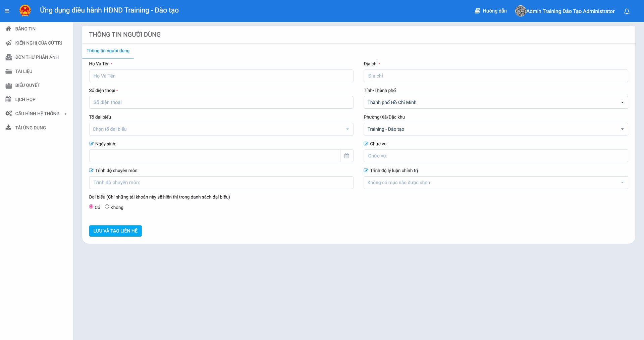Open the Tỉnh/Thành phố dropdown

pos(495,102)
